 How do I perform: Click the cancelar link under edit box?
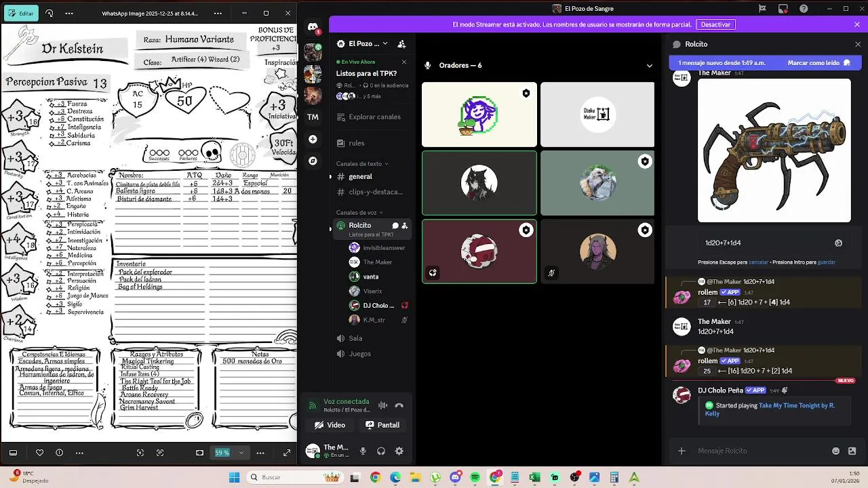point(759,262)
